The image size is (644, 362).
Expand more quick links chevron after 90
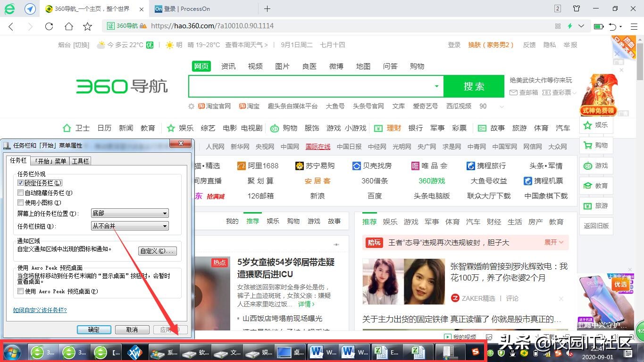[502, 107]
